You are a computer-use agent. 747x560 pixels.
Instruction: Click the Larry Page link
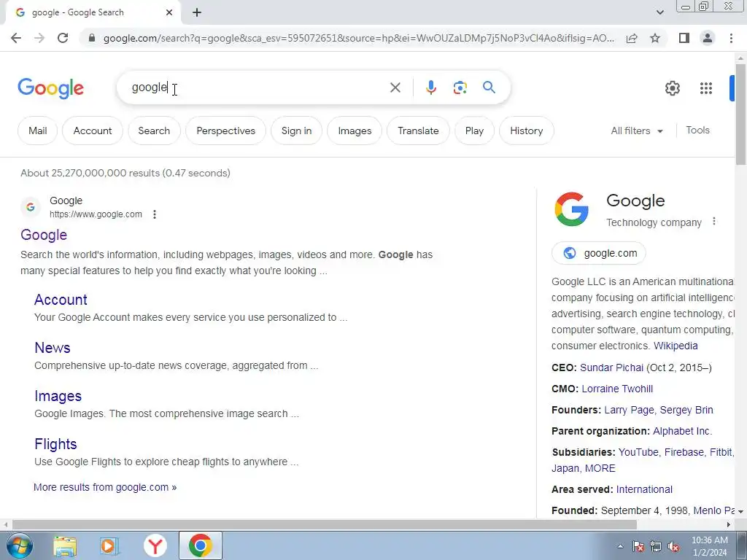click(630, 410)
